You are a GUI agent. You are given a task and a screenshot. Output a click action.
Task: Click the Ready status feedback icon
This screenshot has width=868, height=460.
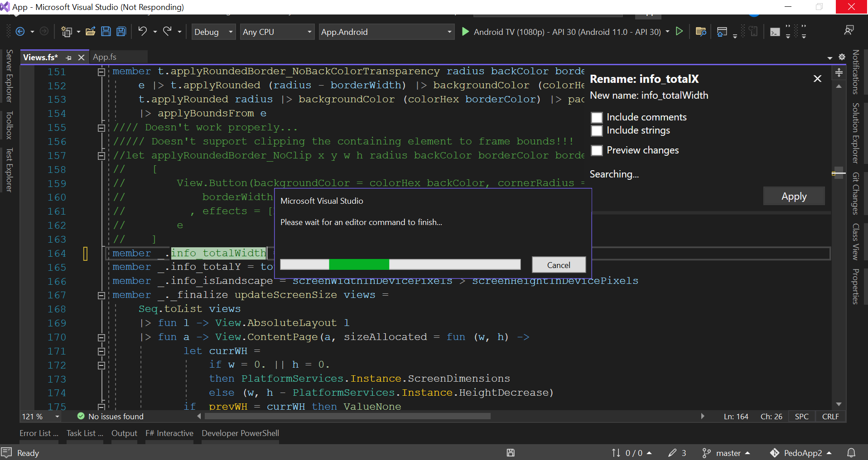coord(6,453)
